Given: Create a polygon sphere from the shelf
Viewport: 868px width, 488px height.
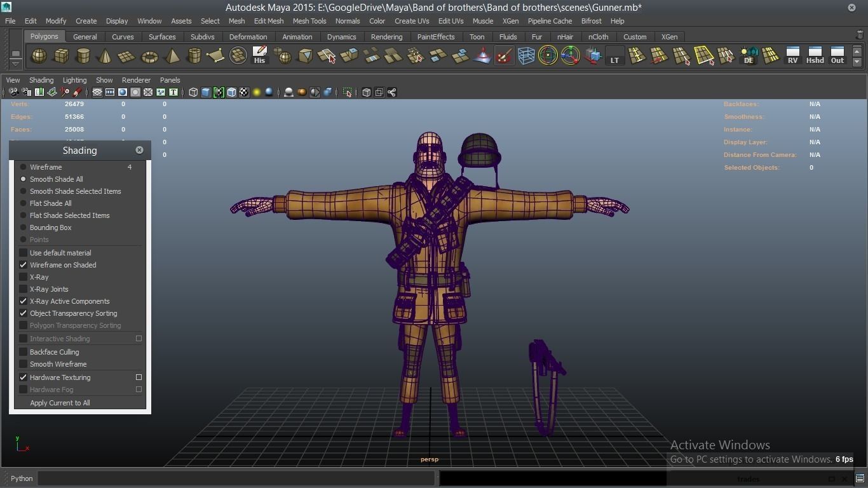Looking at the screenshot, I should point(39,57).
